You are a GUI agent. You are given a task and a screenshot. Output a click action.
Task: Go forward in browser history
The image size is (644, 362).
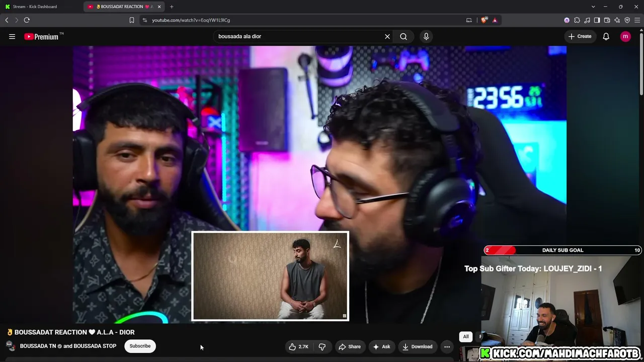(17, 20)
